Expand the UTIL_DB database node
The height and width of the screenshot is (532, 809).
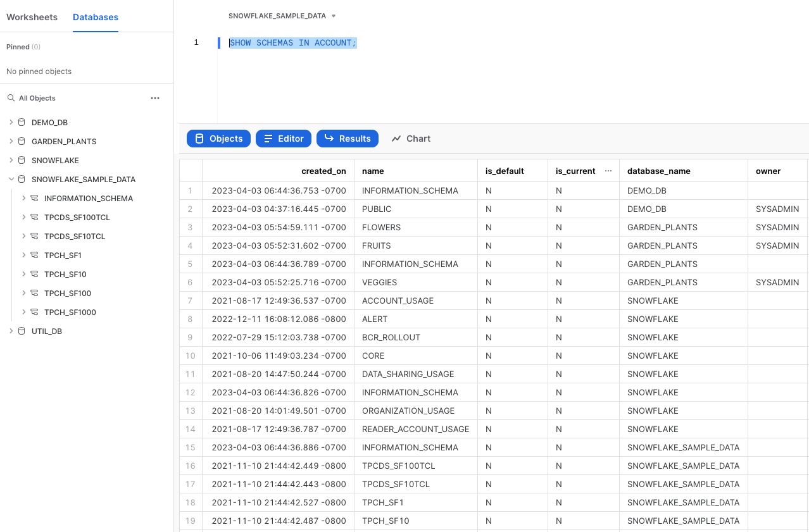coord(11,331)
